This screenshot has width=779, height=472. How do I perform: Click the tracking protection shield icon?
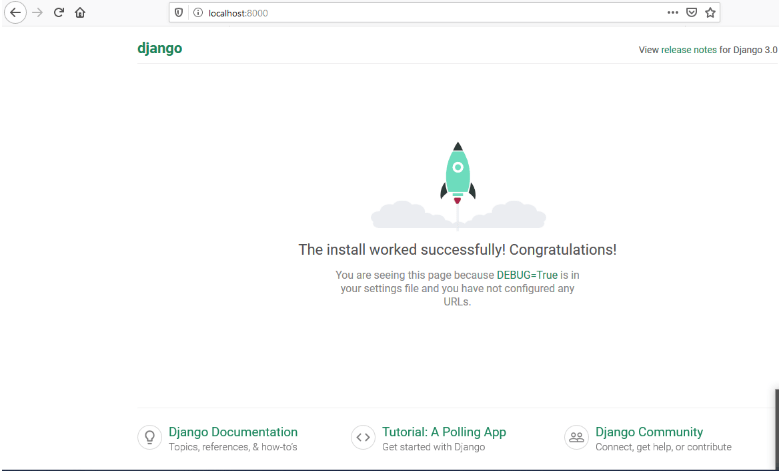(x=179, y=12)
